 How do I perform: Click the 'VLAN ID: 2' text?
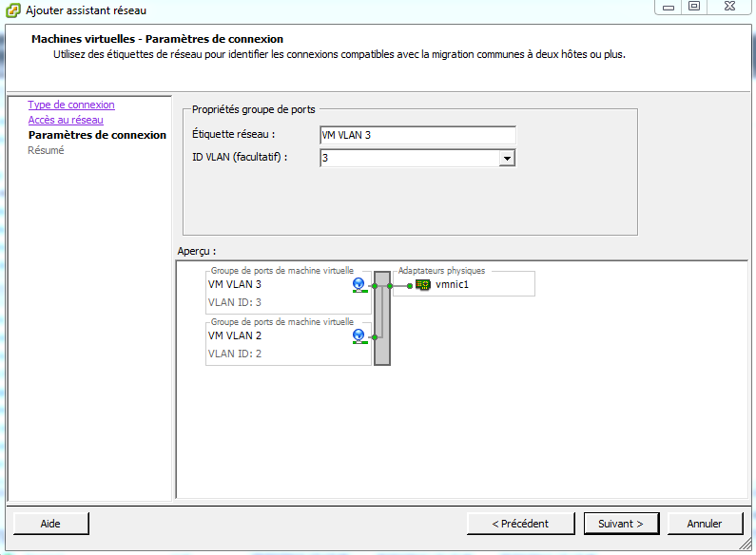click(235, 354)
